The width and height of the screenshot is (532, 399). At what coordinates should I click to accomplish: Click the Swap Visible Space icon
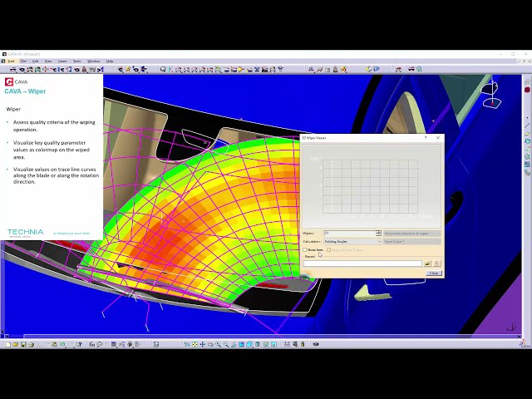tap(273, 344)
